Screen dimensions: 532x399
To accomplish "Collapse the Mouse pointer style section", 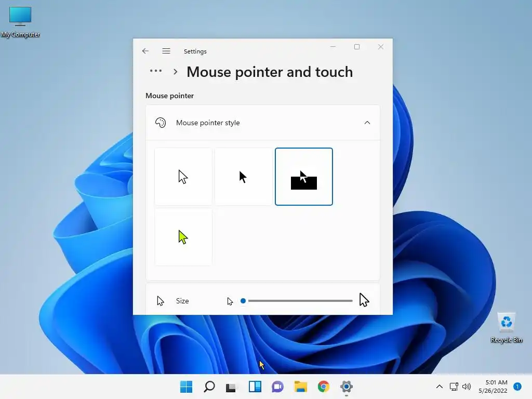I will point(367,123).
